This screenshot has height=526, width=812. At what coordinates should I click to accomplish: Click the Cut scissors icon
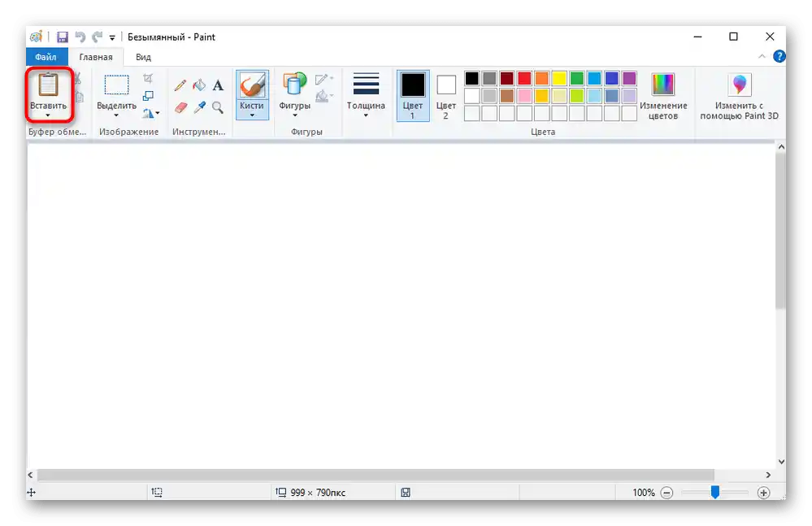pyautogui.click(x=78, y=79)
